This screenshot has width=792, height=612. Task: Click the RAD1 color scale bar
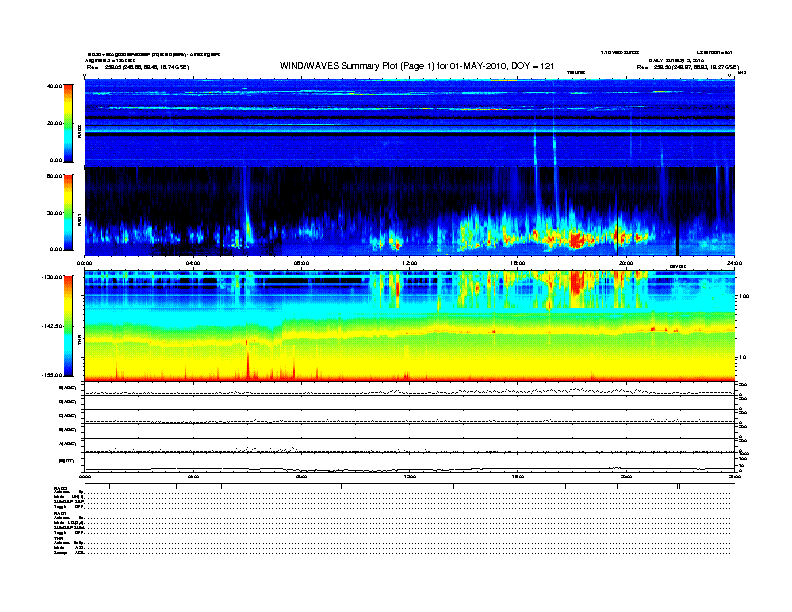68,212
